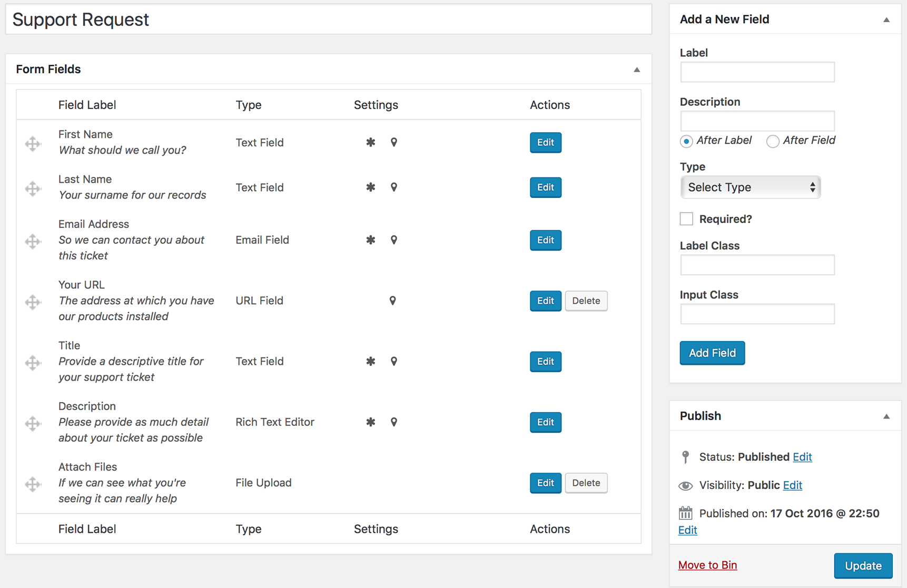Viewport: 907px width, 588px height.
Task: Click the drag handle for First Name row
Action: coord(33,143)
